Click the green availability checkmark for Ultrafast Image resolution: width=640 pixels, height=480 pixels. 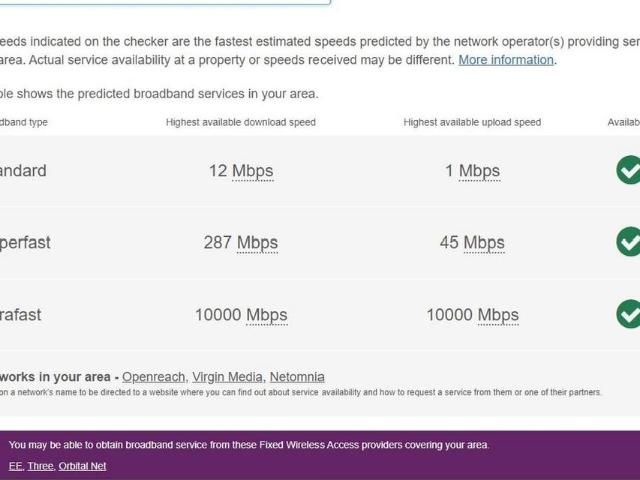click(x=628, y=314)
